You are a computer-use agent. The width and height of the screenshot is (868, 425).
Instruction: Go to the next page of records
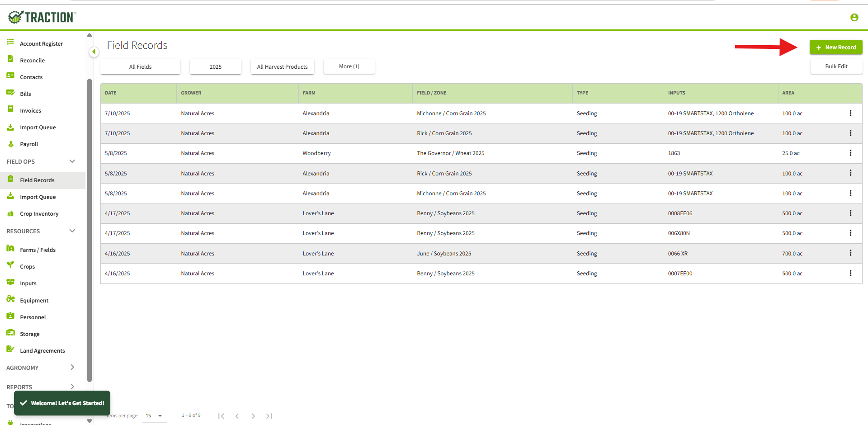pyautogui.click(x=253, y=416)
